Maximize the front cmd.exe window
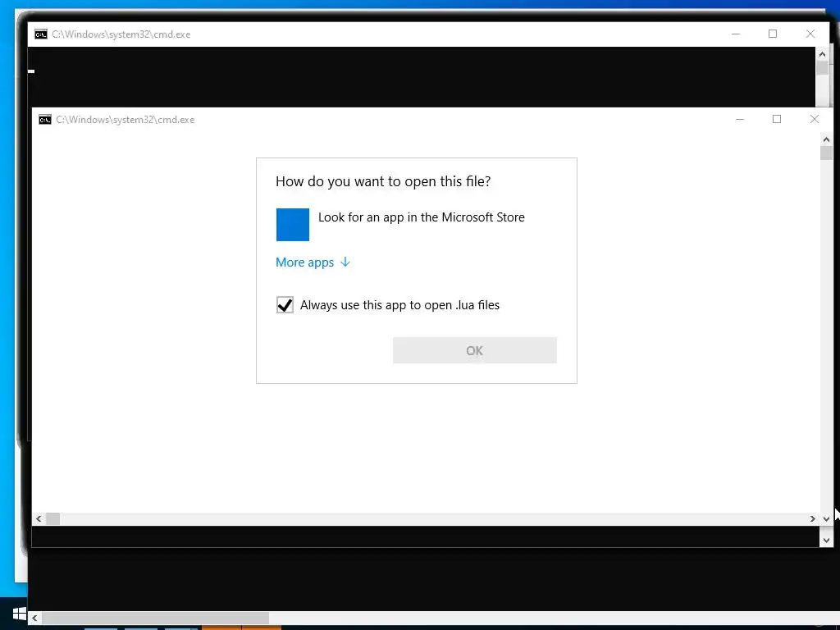This screenshot has width=840, height=630. pyautogui.click(x=777, y=119)
